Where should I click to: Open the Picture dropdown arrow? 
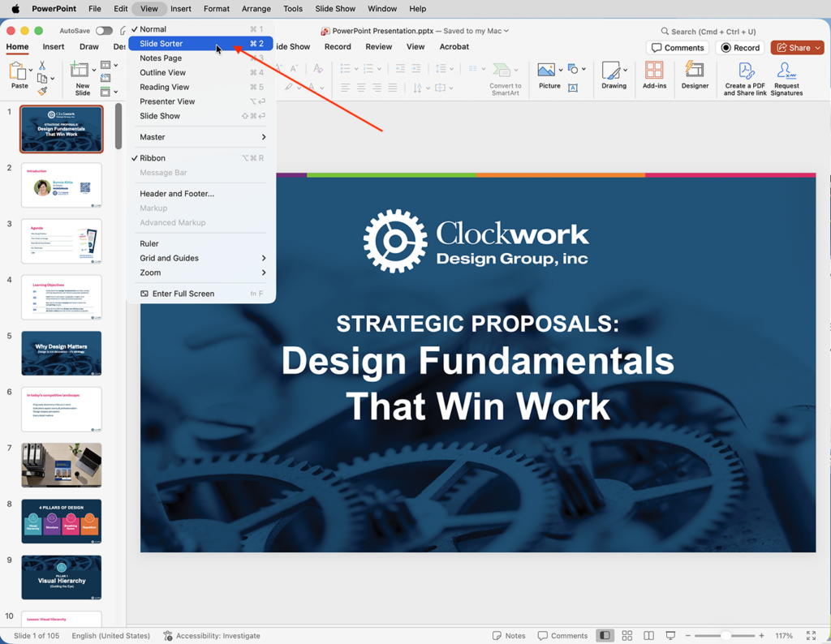[x=560, y=70]
